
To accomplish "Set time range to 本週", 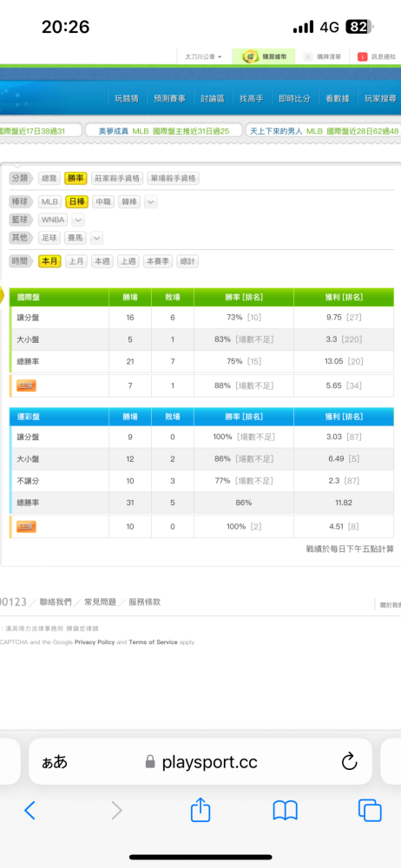I will [102, 261].
